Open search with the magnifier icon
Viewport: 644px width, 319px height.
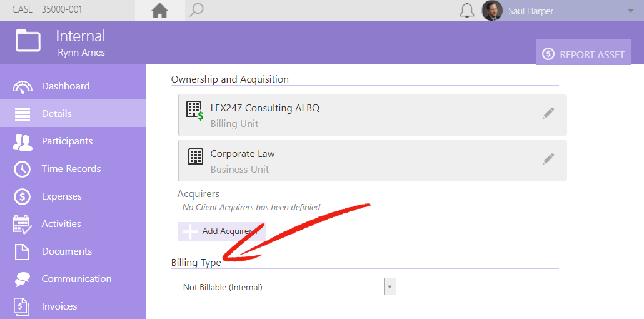tap(196, 10)
